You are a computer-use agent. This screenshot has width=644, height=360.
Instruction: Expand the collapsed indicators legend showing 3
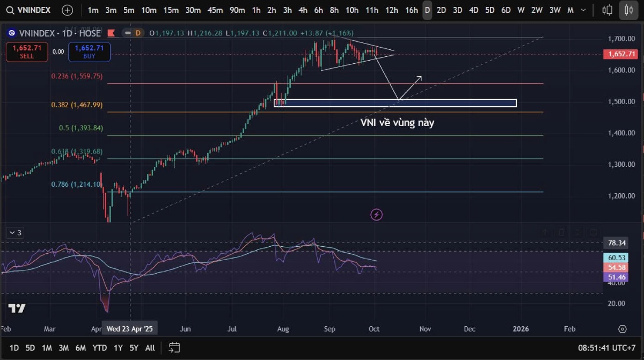point(14,233)
